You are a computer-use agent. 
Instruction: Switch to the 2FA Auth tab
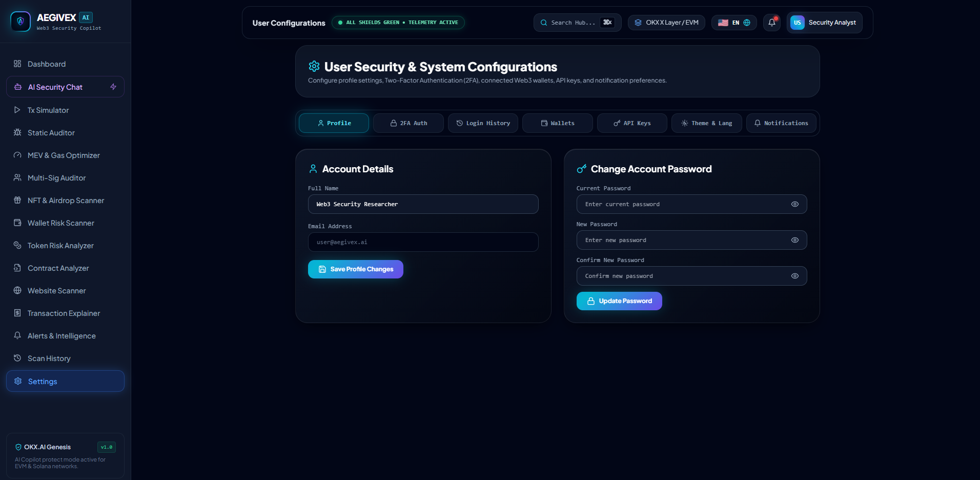409,123
